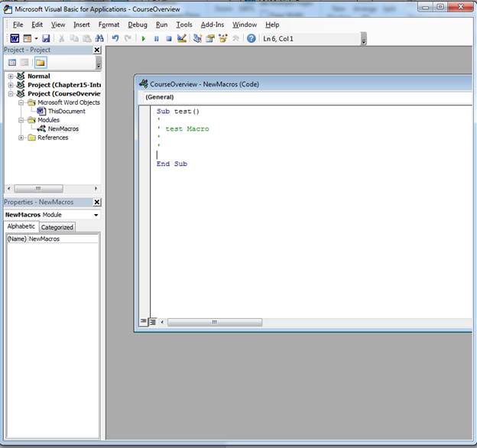
Task: Toggle Folders view in Project panel
Action: coord(41,63)
